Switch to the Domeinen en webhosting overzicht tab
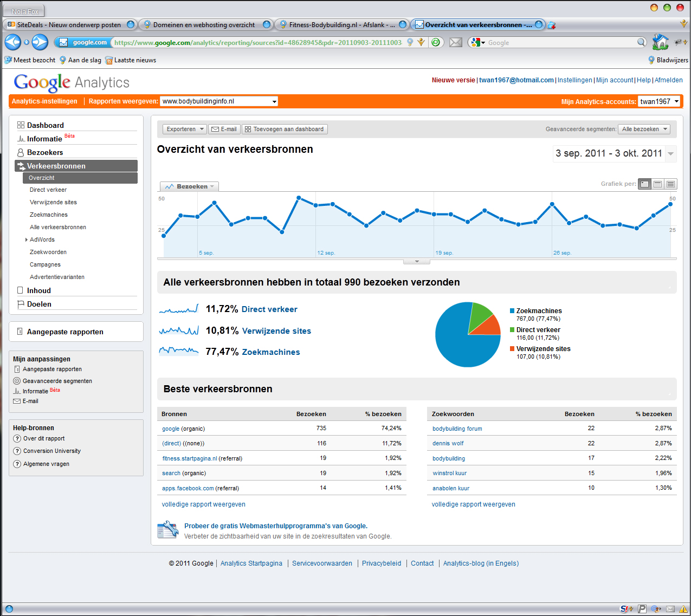691x616 pixels. point(205,24)
